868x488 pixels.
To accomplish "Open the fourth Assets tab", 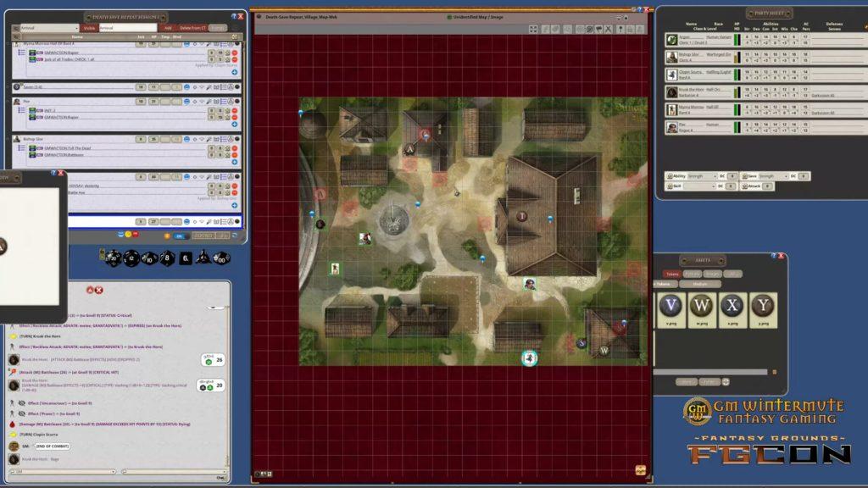I will [733, 274].
